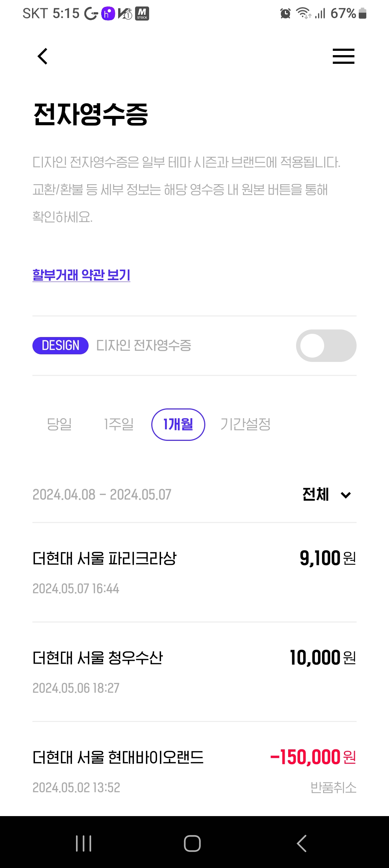389x868 pixels.
Task: Tap the purple app notification icon
Action: coord(108,14)
